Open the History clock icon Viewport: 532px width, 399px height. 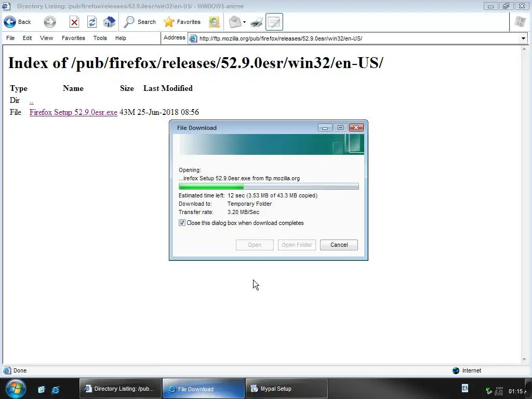(214, 22)
